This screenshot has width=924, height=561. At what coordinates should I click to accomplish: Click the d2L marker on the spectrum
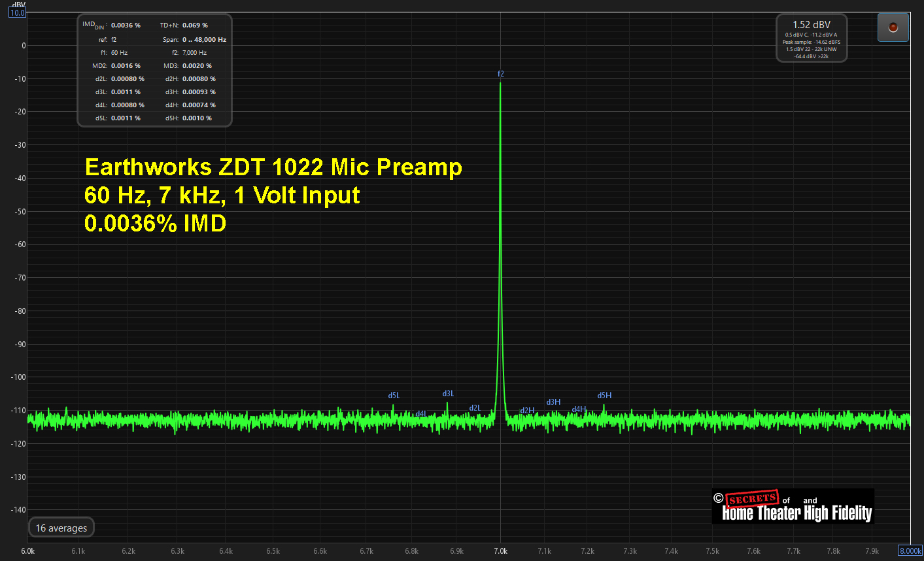coord(475,408)
